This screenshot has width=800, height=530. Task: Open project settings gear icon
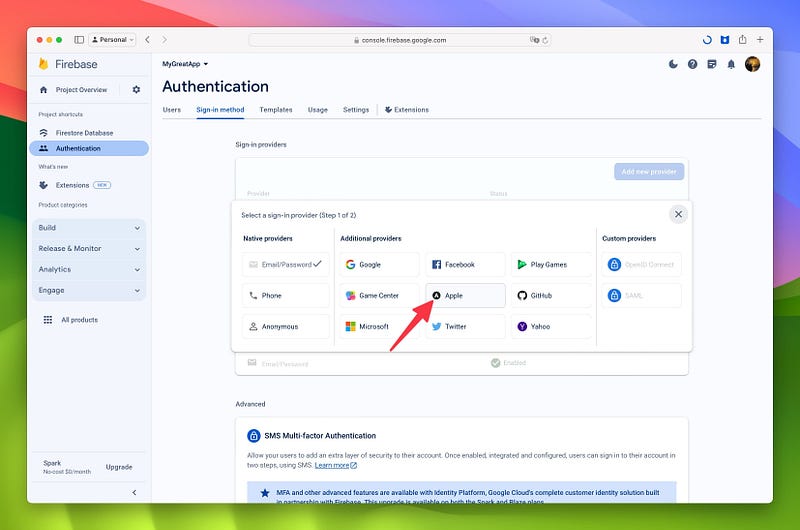coord(136,90)
